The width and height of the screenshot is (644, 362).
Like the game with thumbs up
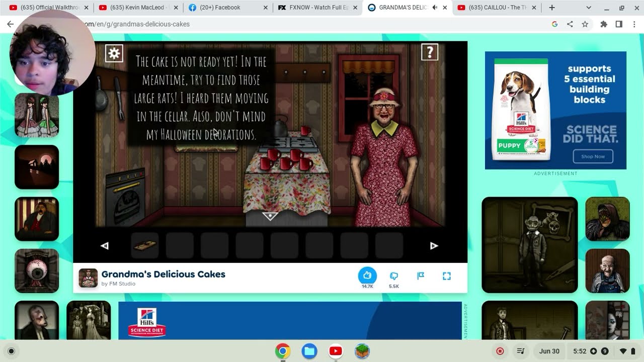tap(367, 276)
